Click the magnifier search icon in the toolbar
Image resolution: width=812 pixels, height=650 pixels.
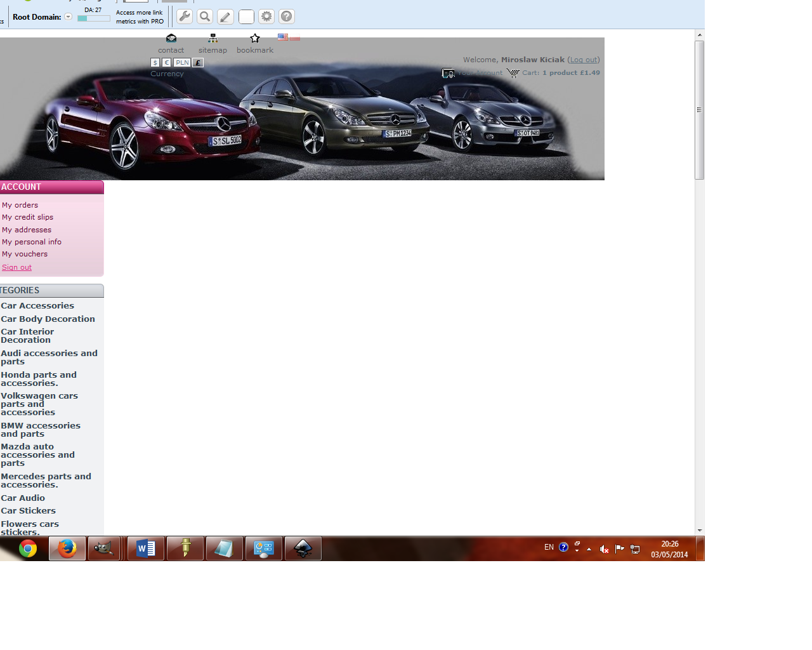click(x=205, y=17)
